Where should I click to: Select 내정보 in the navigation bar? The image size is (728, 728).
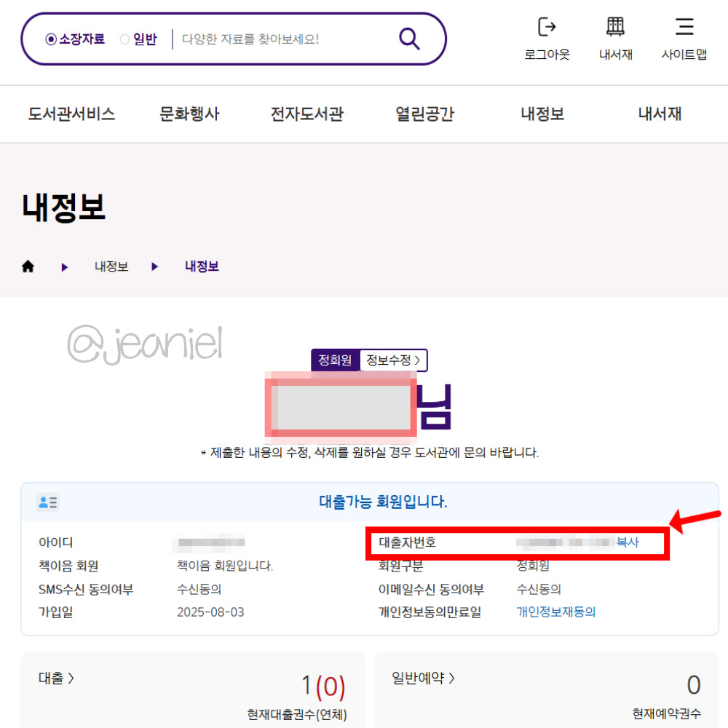(x=542, y=114)
